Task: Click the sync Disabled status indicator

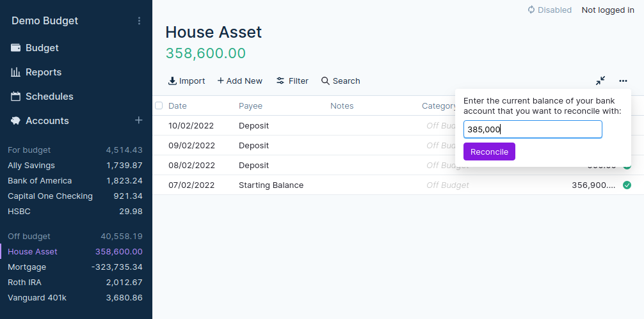Action: [549, 10]
